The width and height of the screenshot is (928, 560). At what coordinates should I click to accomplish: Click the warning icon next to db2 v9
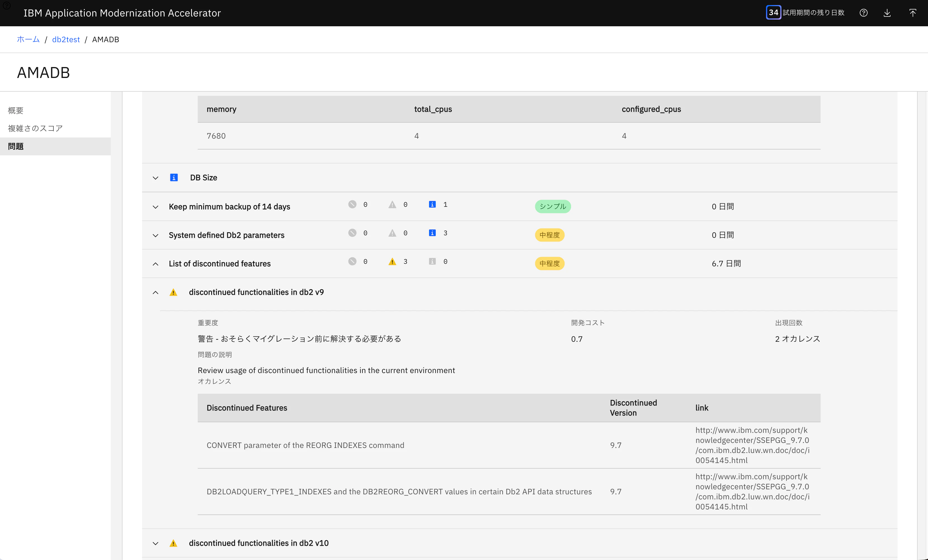point(173,292)
